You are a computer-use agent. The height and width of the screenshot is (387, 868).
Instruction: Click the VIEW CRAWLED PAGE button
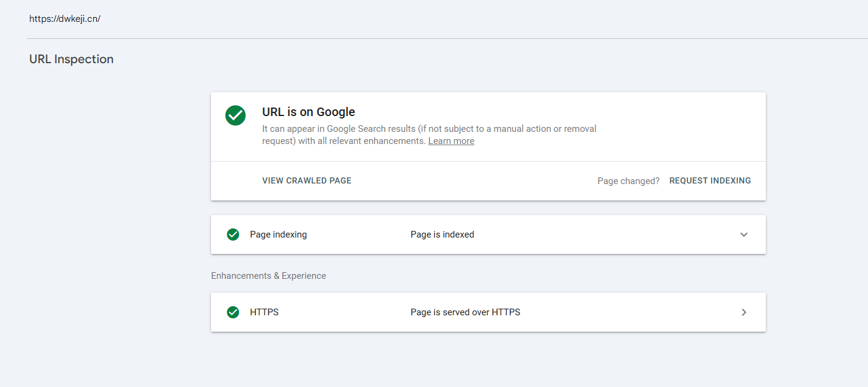click(x=307, y=180)
